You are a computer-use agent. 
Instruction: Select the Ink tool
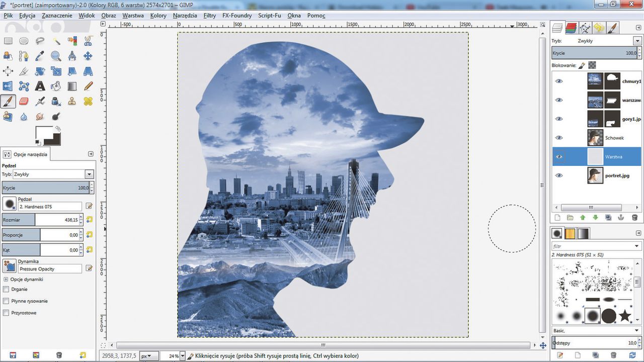[x=56, y=102]
